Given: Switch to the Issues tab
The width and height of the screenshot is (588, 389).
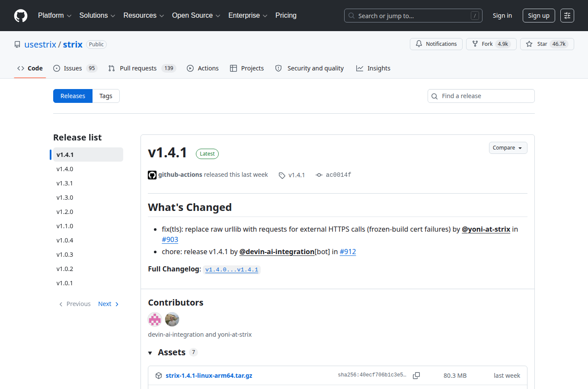Looking at the screenshot, I should click(x=75, y=68).
